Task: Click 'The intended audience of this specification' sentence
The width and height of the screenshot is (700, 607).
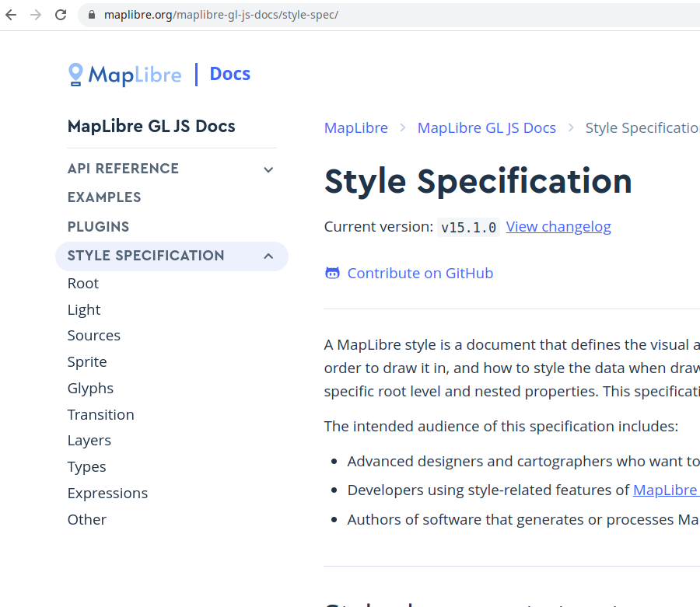Action: 501,427
